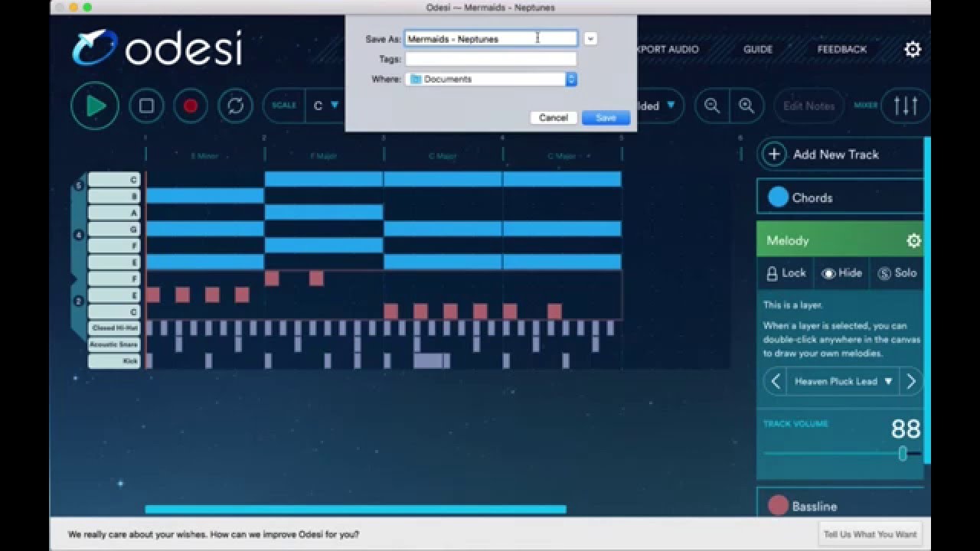980x551 pixels.
Task: Open the mixer sliders icon
Action: pos(906,106)
